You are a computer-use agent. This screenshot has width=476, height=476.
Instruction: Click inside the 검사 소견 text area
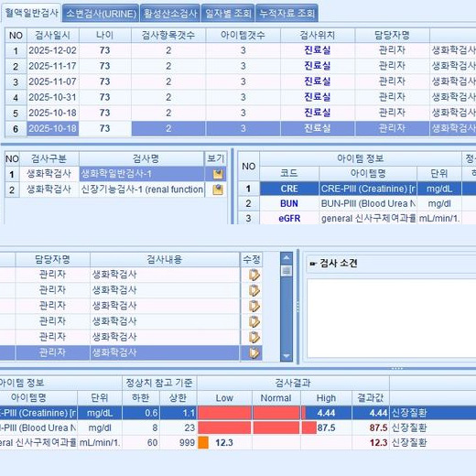click(391, 319)
